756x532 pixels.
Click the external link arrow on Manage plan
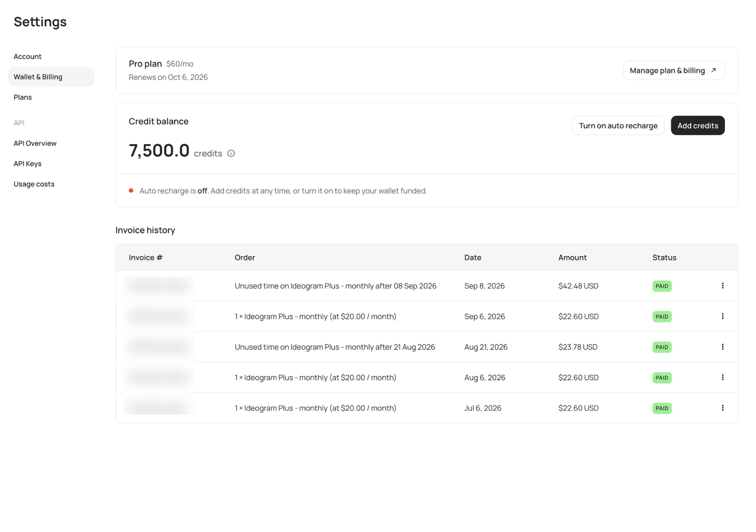[x=713, y=70]
